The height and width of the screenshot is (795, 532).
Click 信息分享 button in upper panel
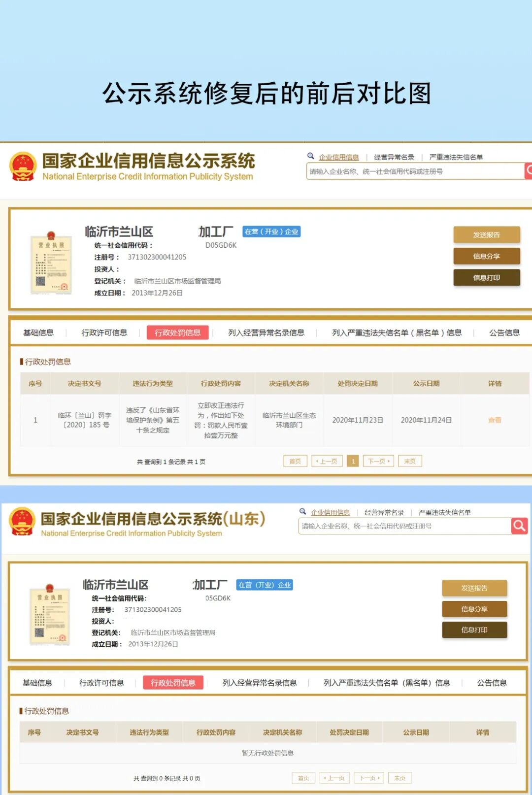(487, 256)
